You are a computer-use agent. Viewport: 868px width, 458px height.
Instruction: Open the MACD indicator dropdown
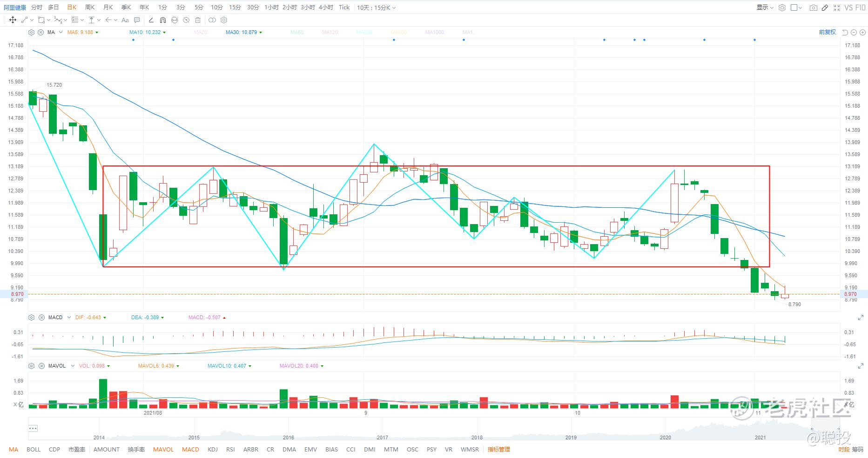tap(69, 317)
